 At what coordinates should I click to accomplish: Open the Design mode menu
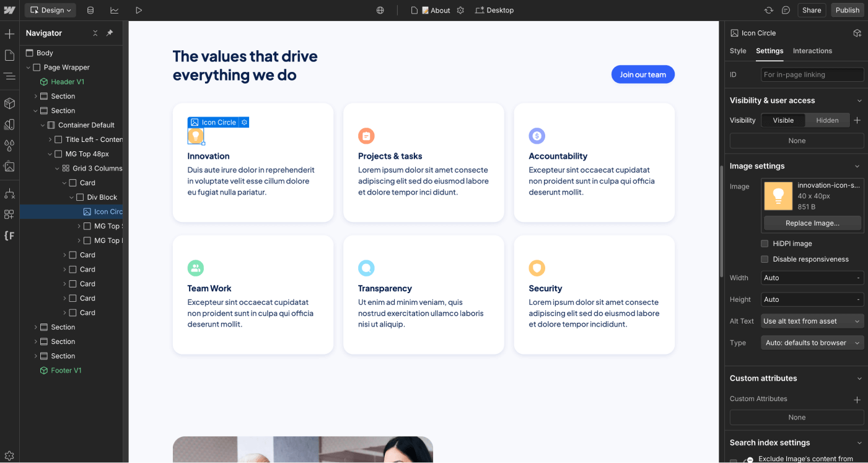click(x=50, y=10)
